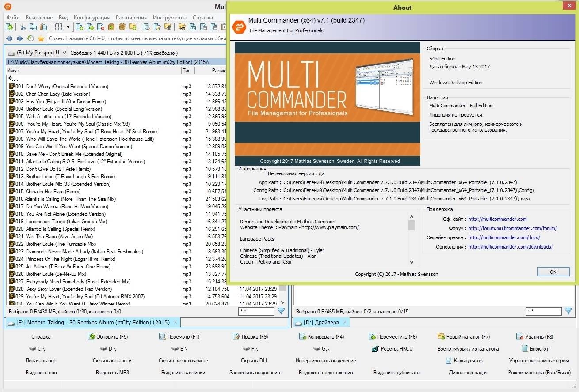579x392 pixels.
Task: Click the Правка (F9) button
Action: [x=250, y=337]
